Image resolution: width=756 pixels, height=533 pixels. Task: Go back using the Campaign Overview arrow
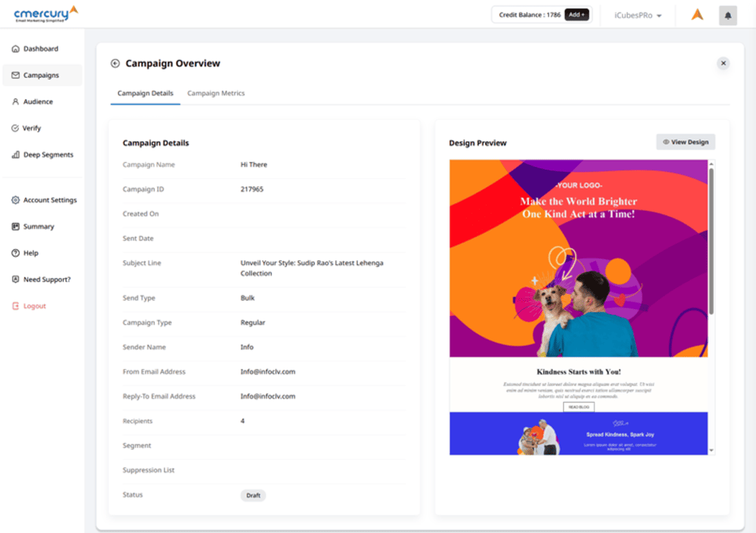pos(115,63)
